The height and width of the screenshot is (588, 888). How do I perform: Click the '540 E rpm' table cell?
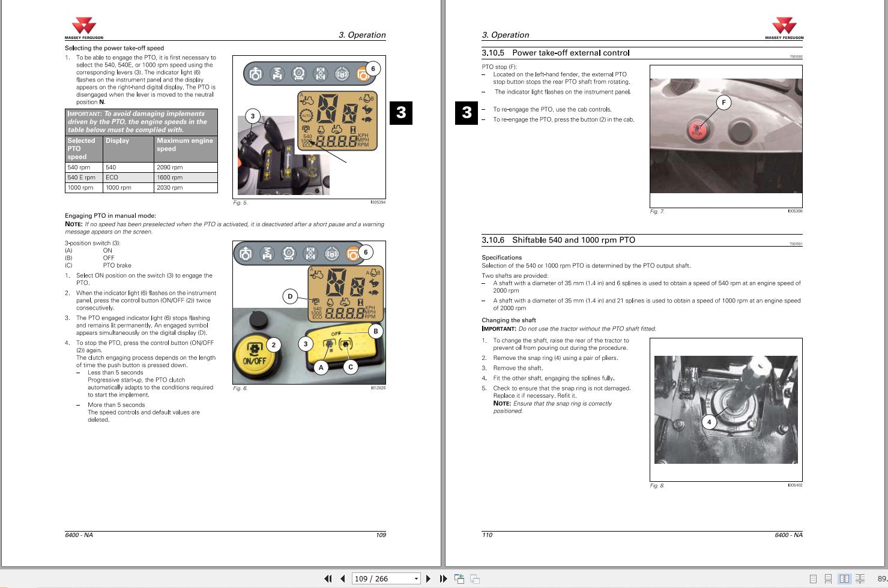tap(84, 178)
